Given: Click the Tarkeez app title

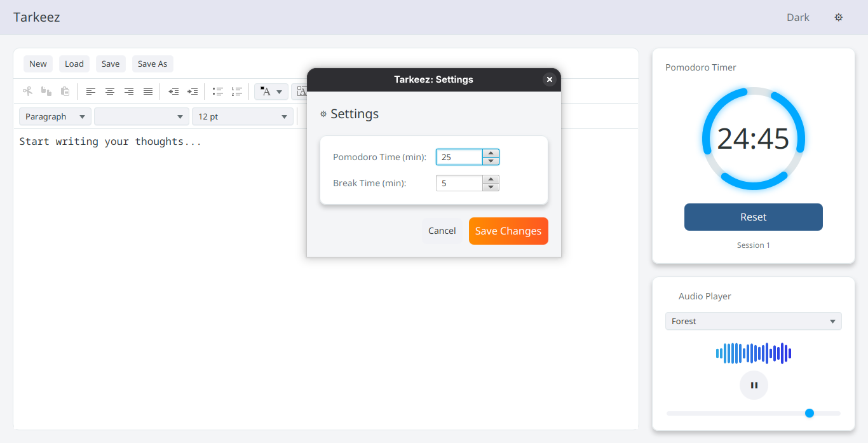Looking at the screenshot, I should coord(37,17).
